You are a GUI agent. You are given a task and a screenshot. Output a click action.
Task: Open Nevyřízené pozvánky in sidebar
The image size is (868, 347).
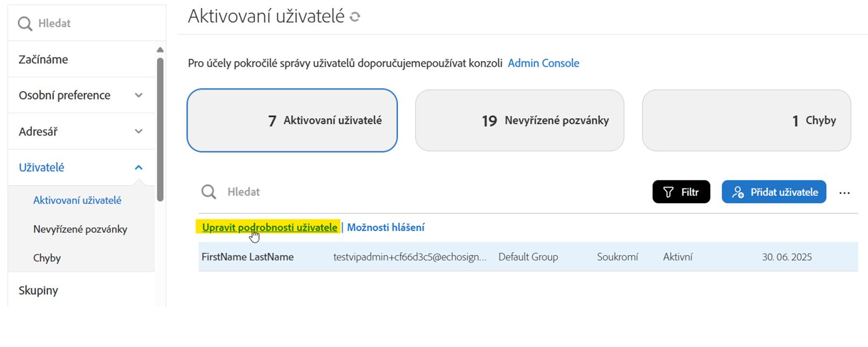(80, 229)
